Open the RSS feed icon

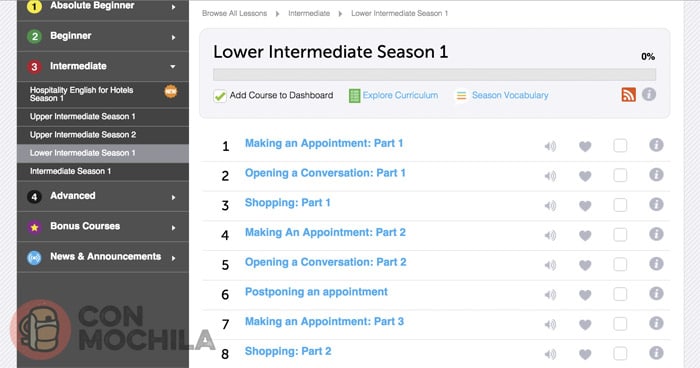click(x=628, y=95)
